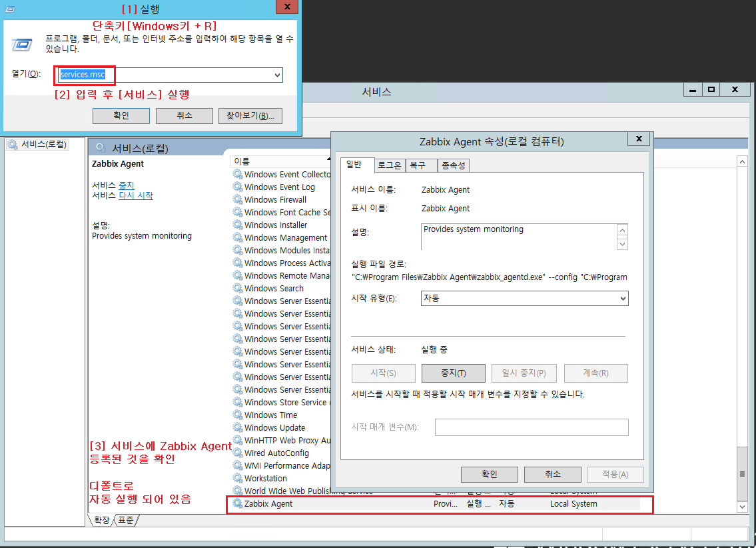Click in the services.msc input field
This screenshot has width=756, height=548.
[171, 75]
